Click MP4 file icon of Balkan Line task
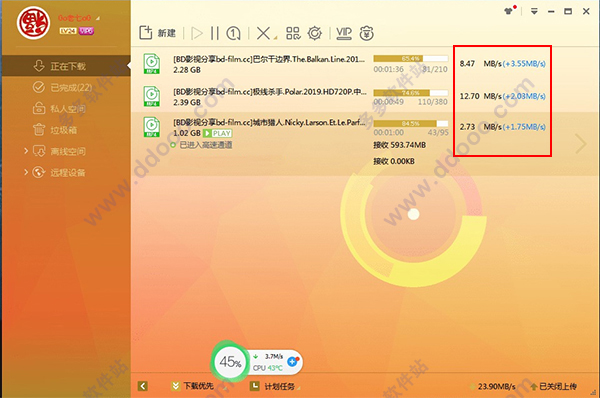600x398 pixels. (x=152, y=64)
